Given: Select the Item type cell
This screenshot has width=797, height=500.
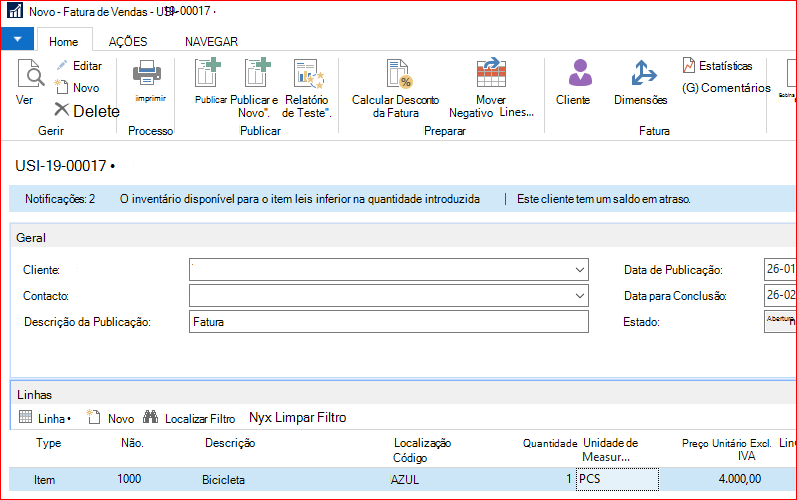Looking at the screenshot, I should click(x=45, y=480).
